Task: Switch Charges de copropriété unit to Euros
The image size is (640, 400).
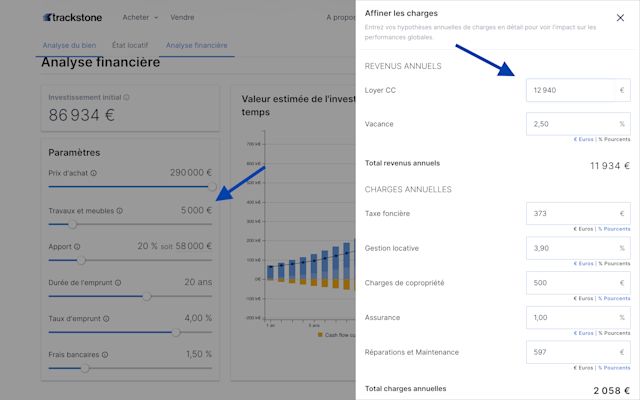Action: click(x=584, y=298)
